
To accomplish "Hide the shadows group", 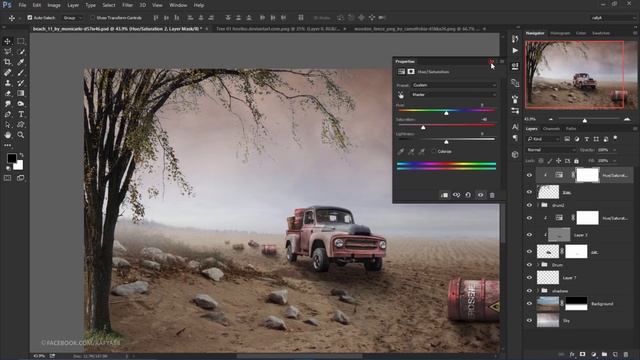I will pyautogui.click(x=529, y=291).
